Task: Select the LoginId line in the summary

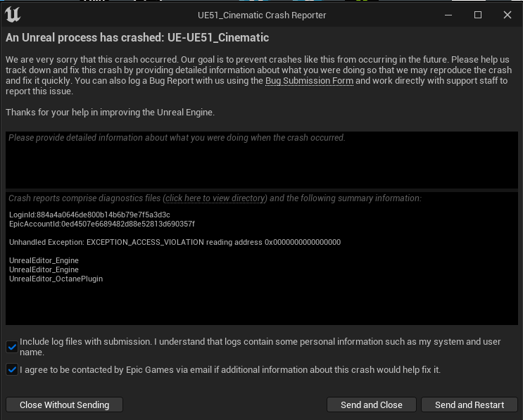Action: click(89, 215)
